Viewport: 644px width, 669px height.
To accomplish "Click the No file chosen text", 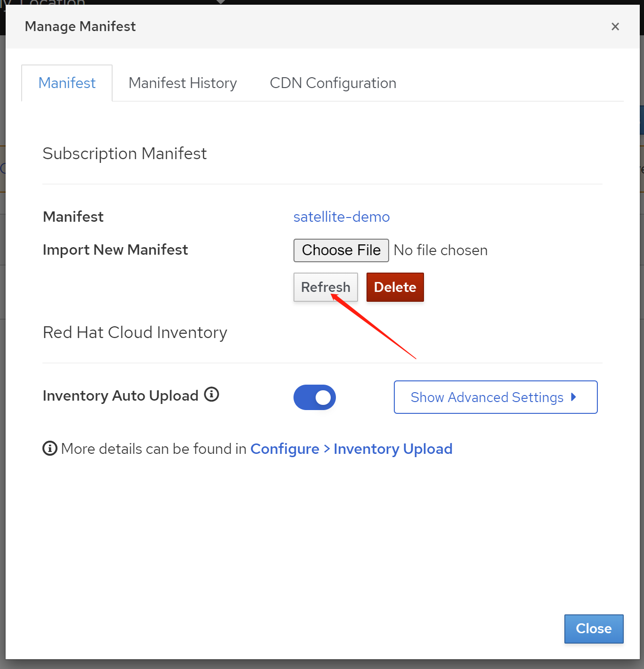I will click(x=440, y=250).
